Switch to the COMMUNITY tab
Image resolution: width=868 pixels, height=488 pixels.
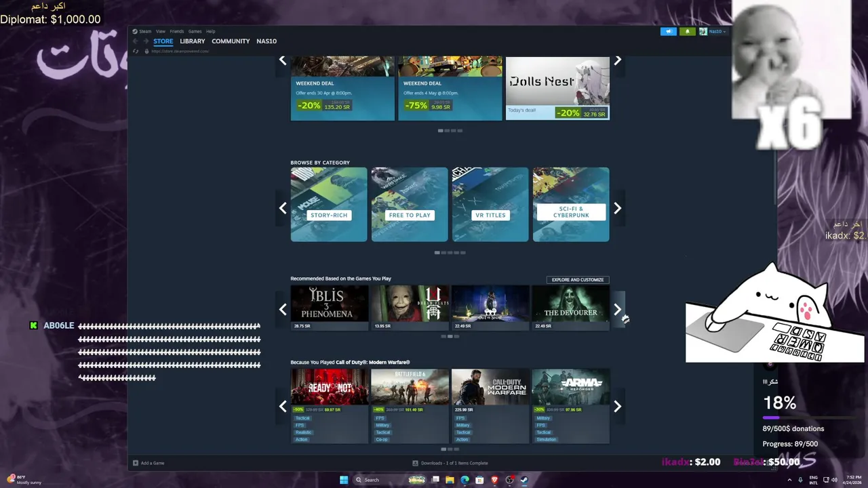(231, 41)
